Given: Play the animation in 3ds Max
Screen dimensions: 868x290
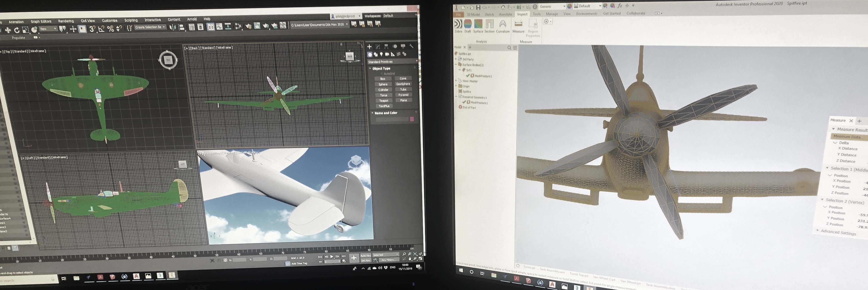Looking at the screenshot, I should point(332,257).
